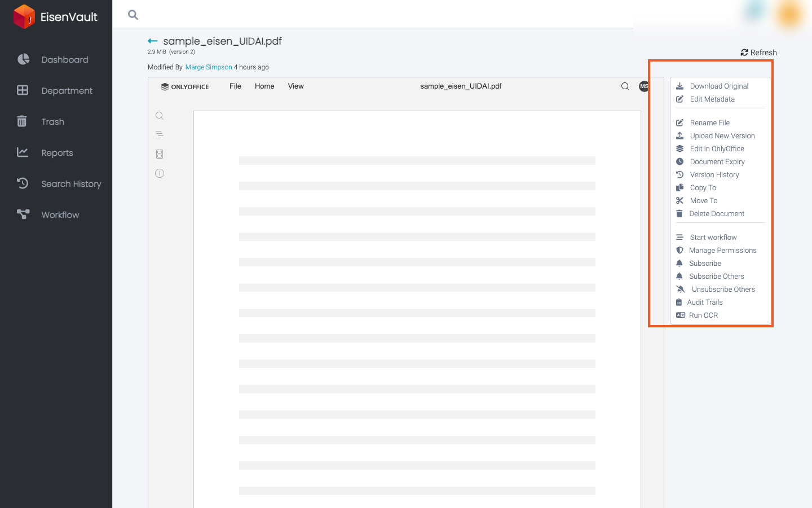Image resolution: width=812 pixels, height=508 pixels.
Task: Open Audit Trails
Action: tap(699, 303)
